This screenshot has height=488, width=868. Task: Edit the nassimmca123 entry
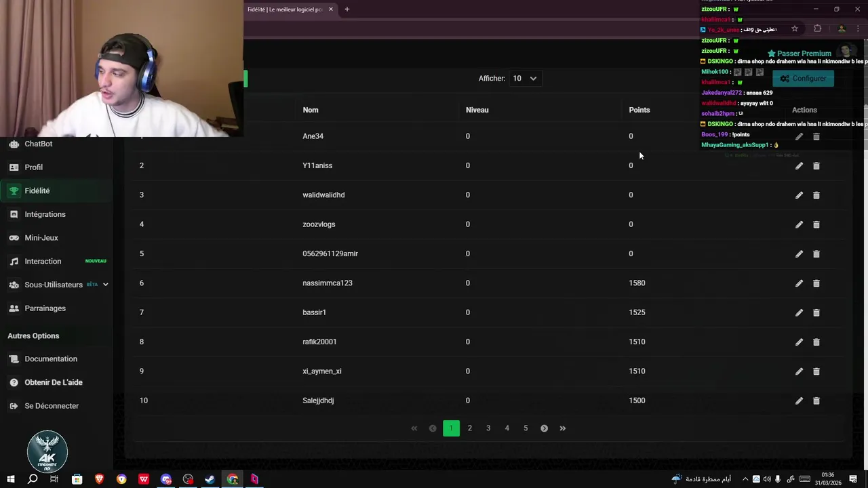click(x=799, y=283)
